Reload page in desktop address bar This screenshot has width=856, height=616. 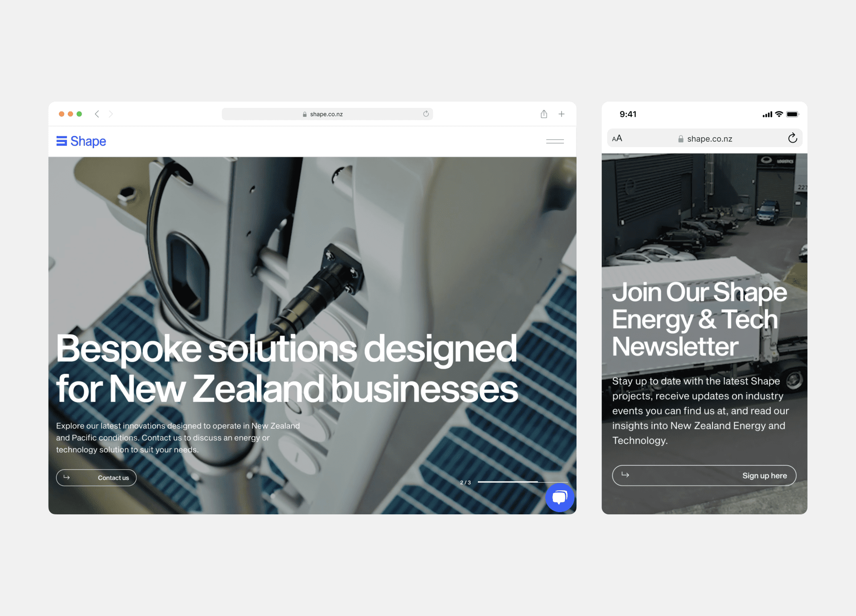[426, 114]
